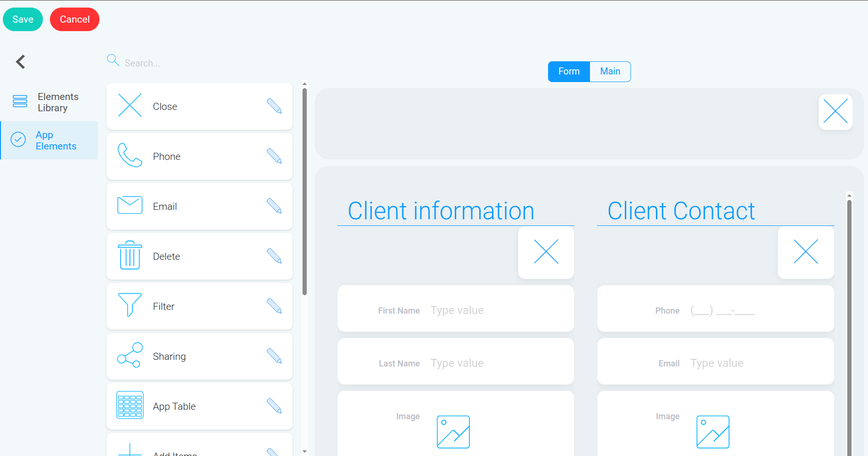Viewport: 868px width, 456px height.
Task: Save the current changes
Action: pyautogui.click(x=23, y=19)
